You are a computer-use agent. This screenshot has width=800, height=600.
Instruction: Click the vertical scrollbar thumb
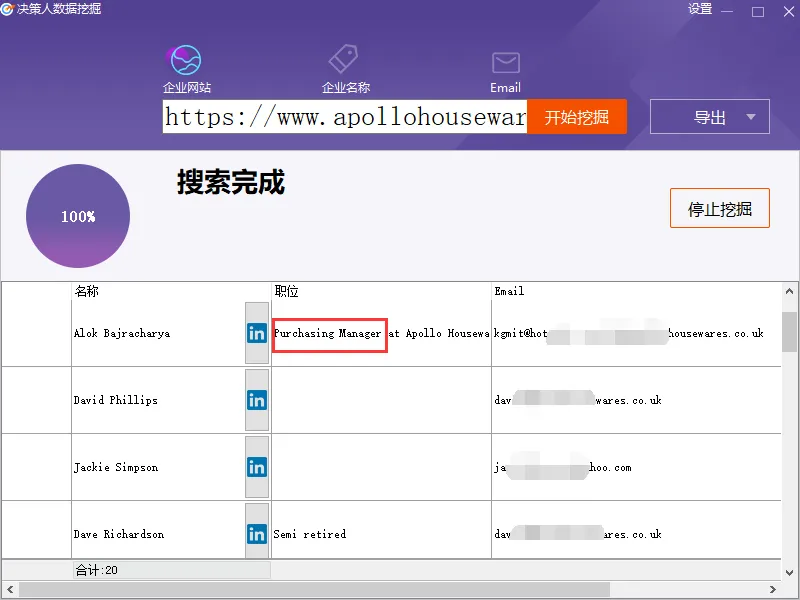[x=789, y=332]
